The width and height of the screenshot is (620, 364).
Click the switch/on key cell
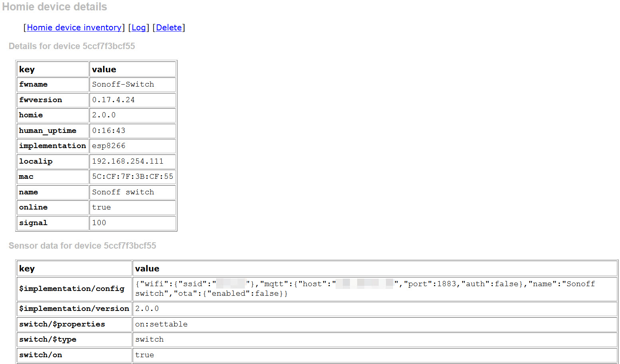74,355
